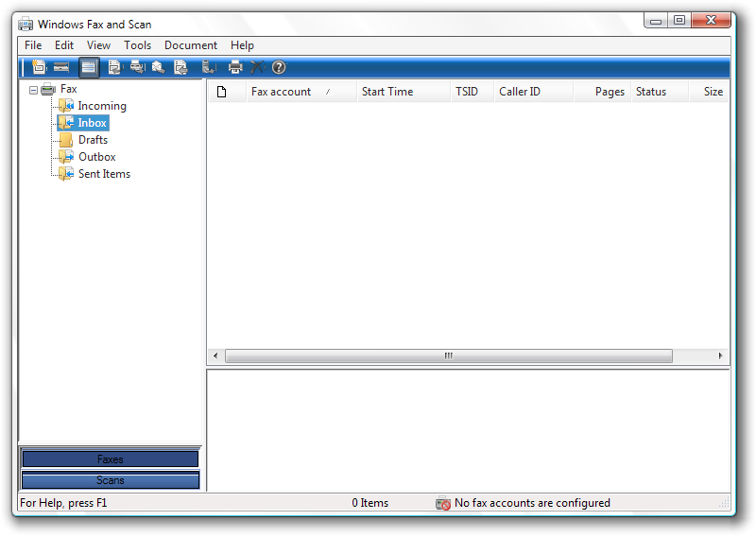Open the Tools menu
The image size is (756, 537).
click(137, 45)
